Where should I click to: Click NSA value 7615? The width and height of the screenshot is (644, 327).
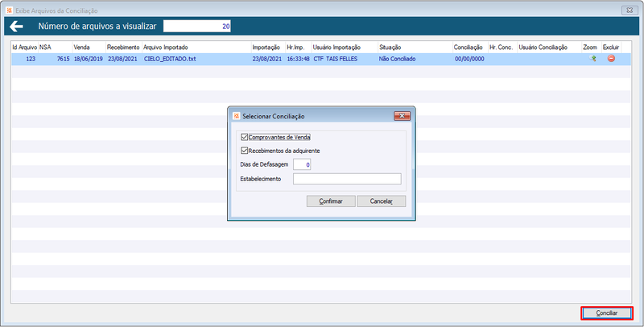click(x=64, y=59)
